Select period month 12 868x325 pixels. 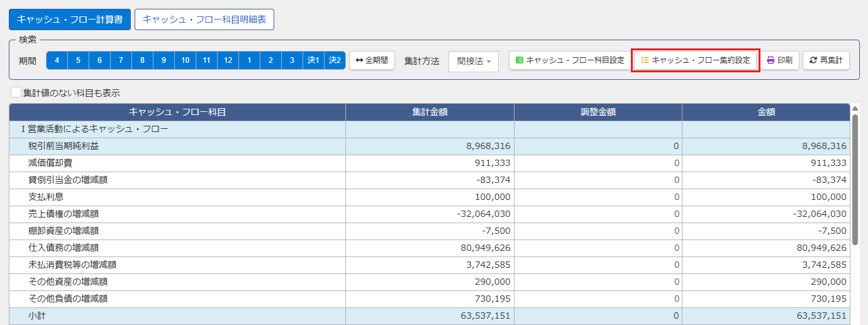pos(228,60)
